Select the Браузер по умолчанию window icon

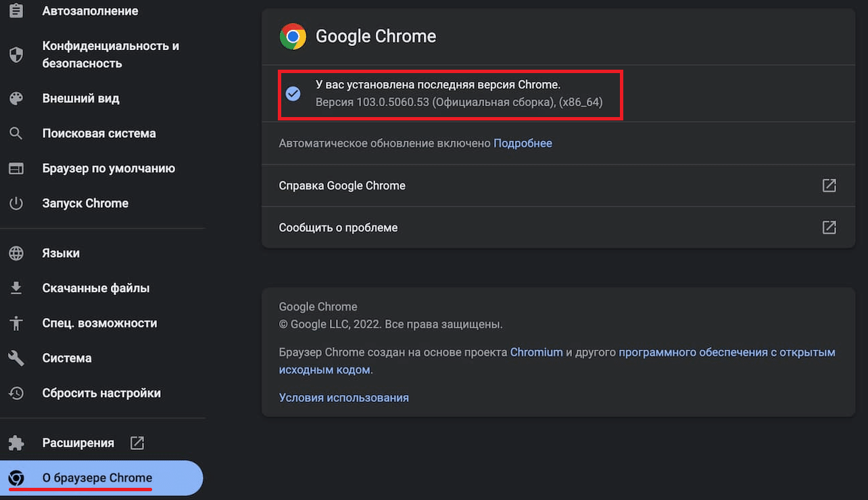click(x=16, y=168)
